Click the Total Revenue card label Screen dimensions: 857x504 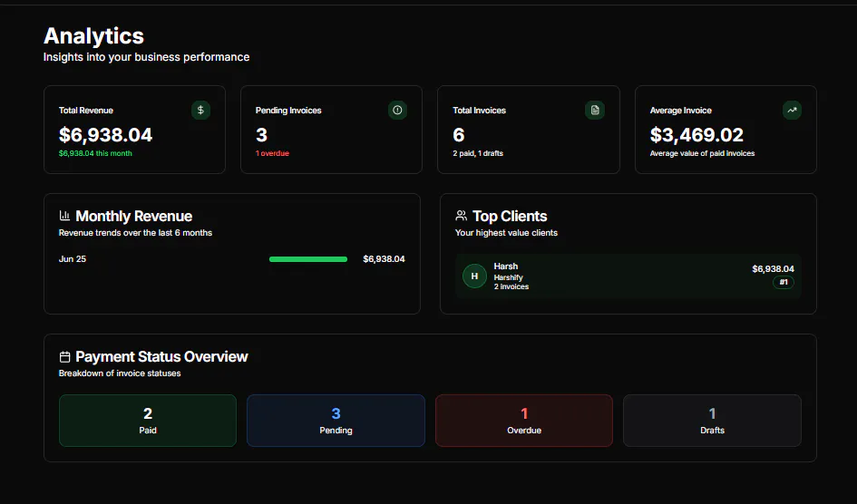[x=86, y=111]
